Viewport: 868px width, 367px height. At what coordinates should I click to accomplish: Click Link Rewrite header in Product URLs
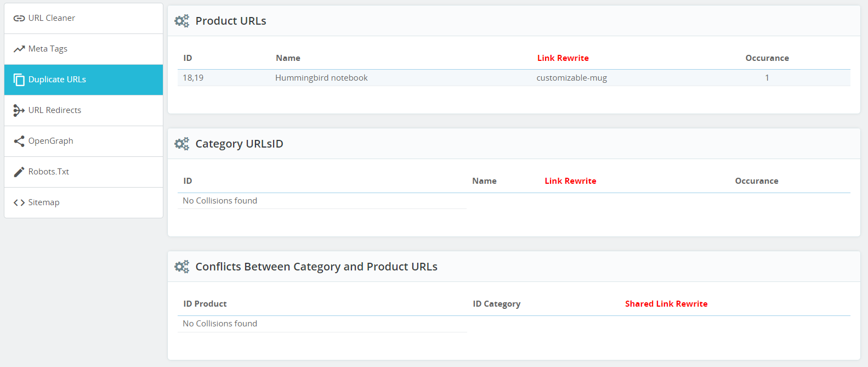(x=563, y=58)
